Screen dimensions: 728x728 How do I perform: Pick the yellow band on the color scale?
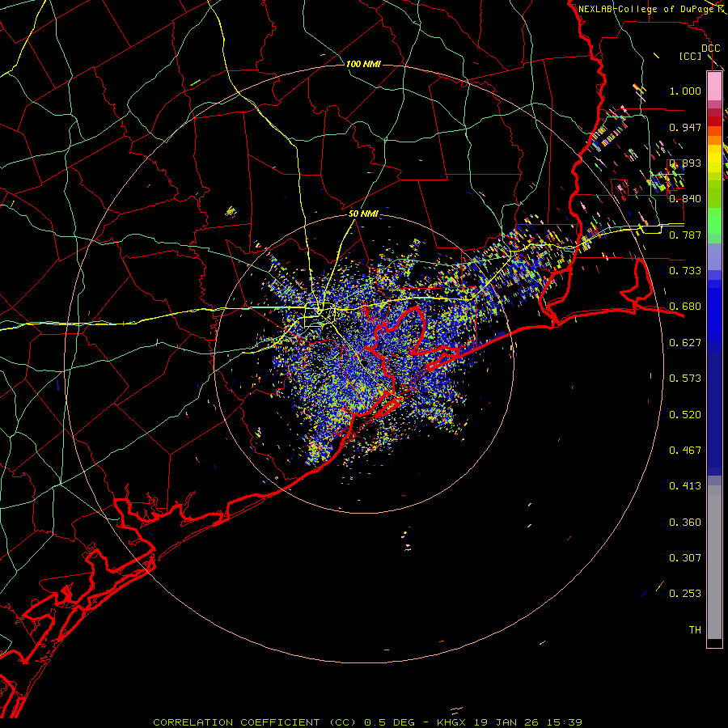(714, 159)
